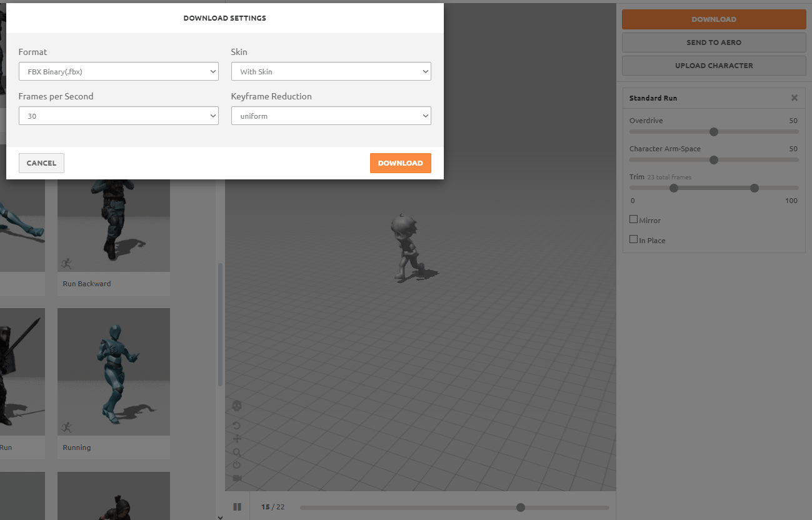Click the zoom magnifier icon in viewport
812x520 pixels.
point(237,452)
